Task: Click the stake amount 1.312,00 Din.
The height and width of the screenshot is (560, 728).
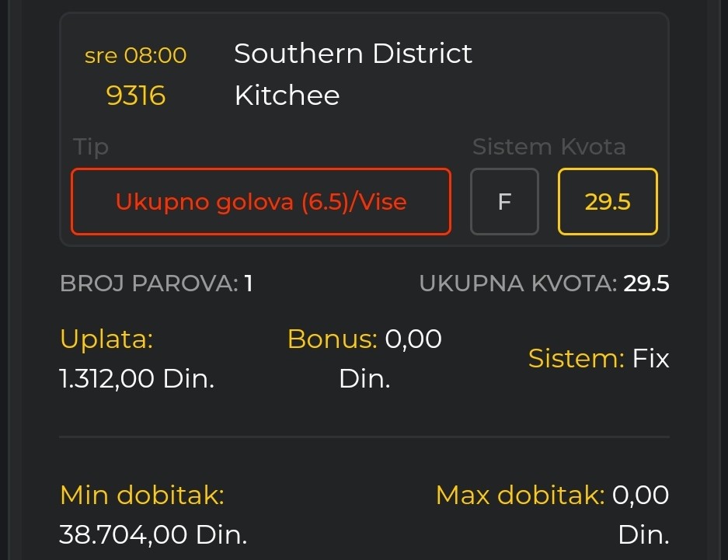Action: point(137,379)
